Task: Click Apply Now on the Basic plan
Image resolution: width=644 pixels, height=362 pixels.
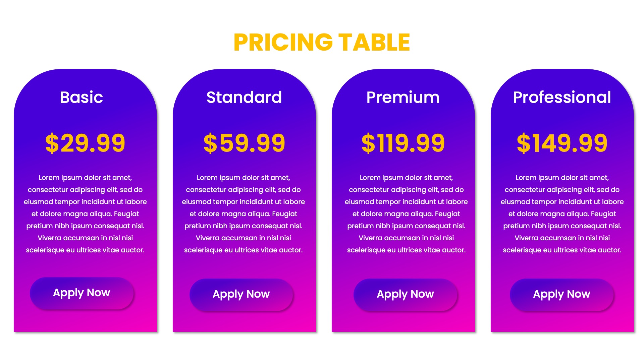Action: [82, 293]
